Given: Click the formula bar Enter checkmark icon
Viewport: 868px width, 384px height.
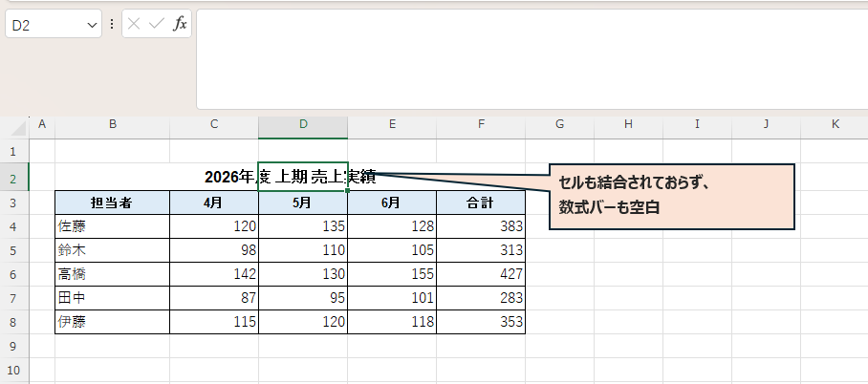Looking at the screenshot, I should (x=157, y=24).
